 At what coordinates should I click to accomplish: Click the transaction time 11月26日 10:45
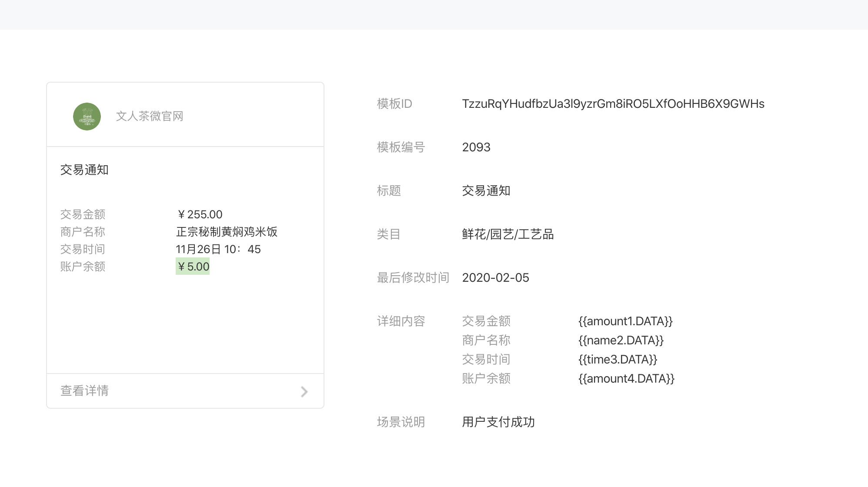click(218, 249)
